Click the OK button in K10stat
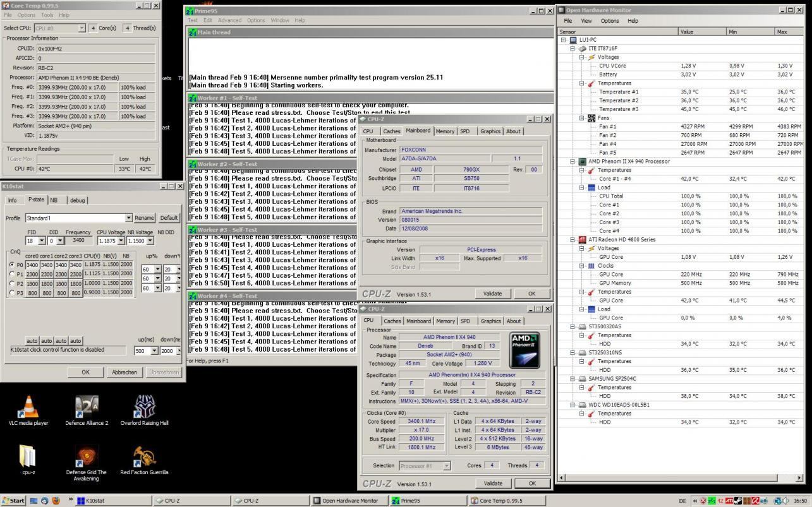Viewport: 812px width, 507px height. [x=86, y=373]
